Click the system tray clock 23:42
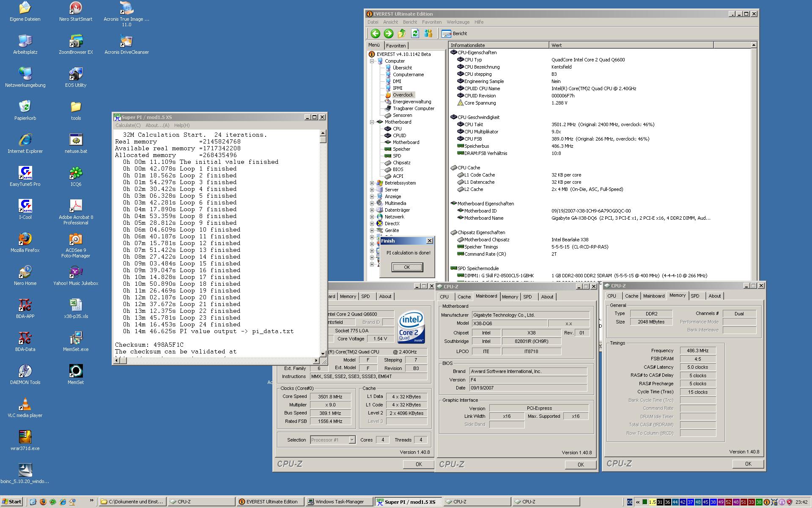 pos(801,502)
